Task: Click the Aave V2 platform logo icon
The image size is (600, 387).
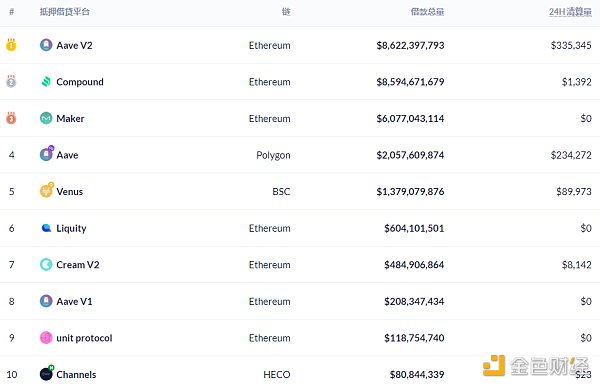Action: point(46,45)
